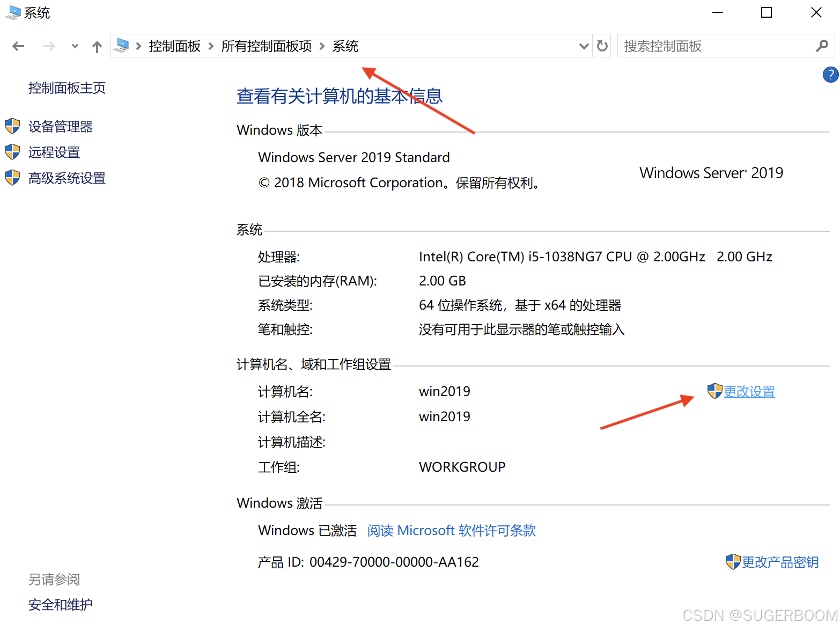
Task: Open address bar history dropdown
Action: [584, 46]
